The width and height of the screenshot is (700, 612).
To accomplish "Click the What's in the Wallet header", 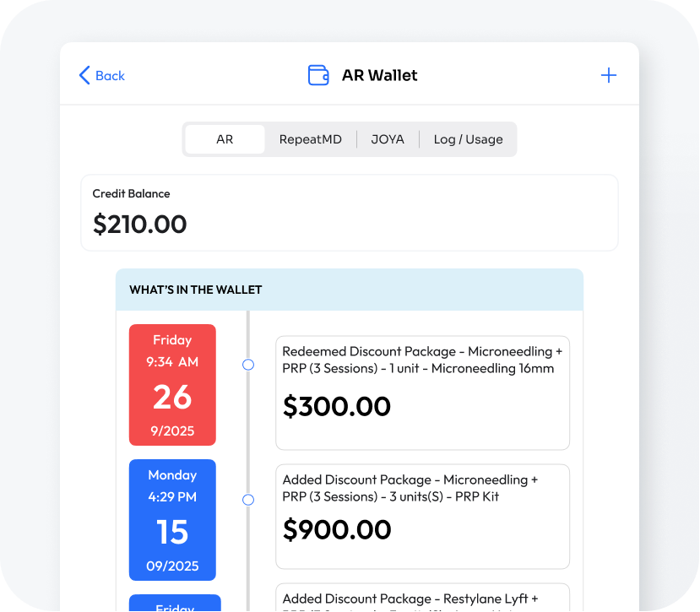I will (x=349, y=290).
